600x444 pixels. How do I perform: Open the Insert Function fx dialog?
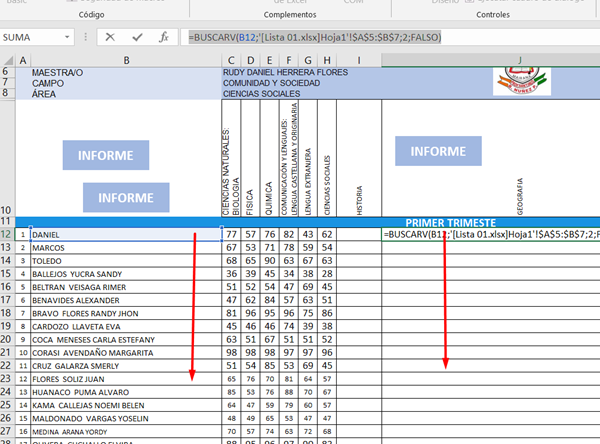pos(163,37)
